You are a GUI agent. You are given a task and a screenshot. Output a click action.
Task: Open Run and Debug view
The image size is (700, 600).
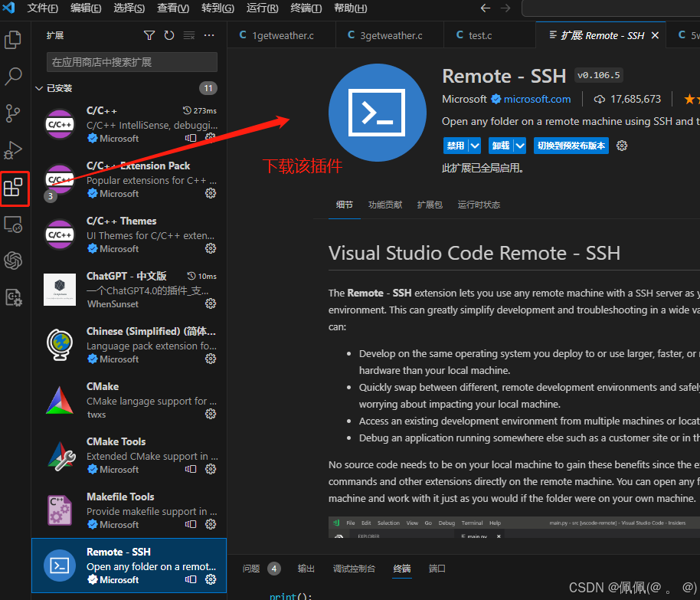[x=13, y=150]
